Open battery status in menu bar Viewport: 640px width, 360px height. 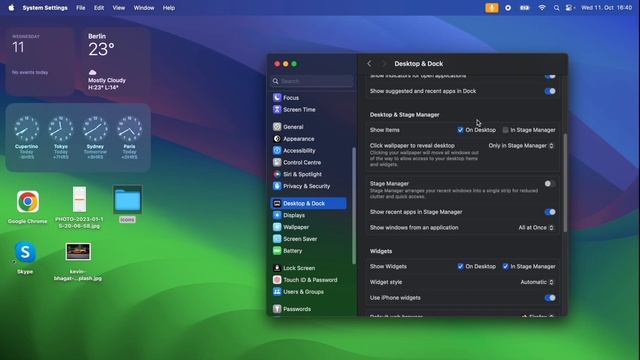tap(524, 8)
